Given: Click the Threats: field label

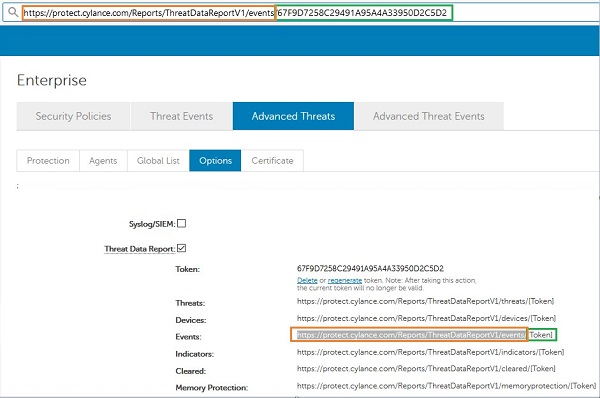Looking at the screenshot, I should 190,303.
